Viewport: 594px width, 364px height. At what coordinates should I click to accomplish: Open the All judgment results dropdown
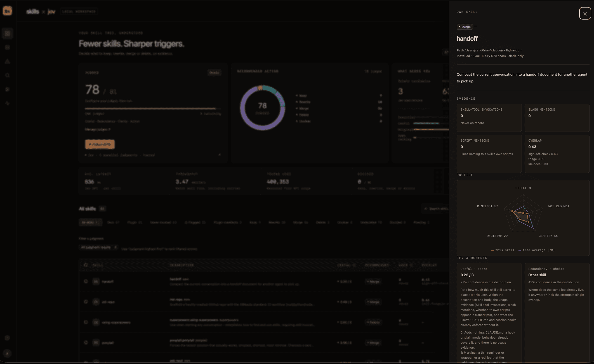pos(99,248)
